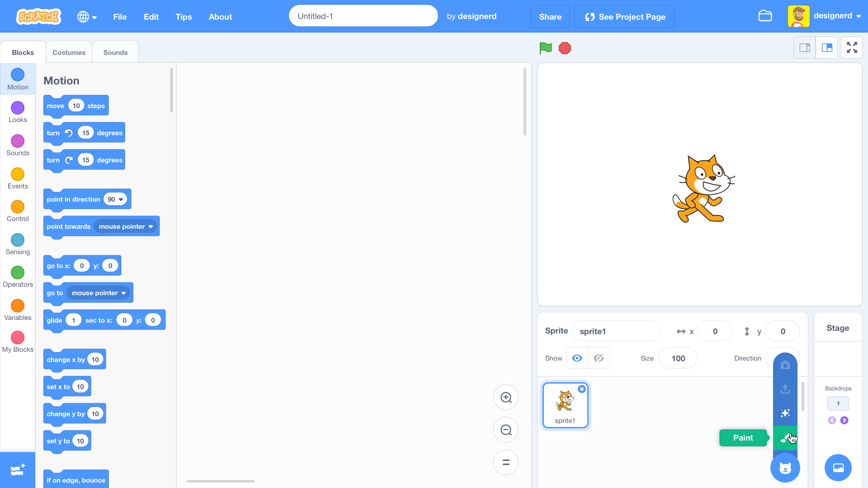This screenshot has width=868, height=488.
Task: Delete sprite1 using its x button
Action: pos(581,389)
